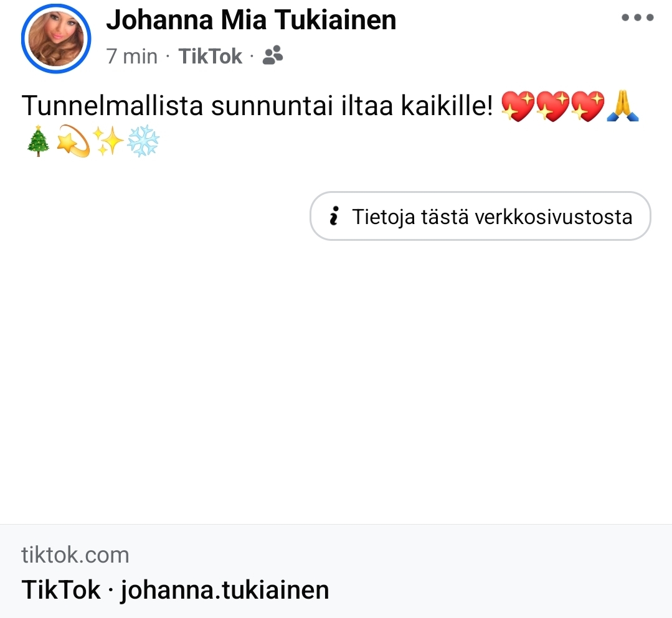Click the first sparkling heart emoji
The width and height of the screenshot is (672, 618).
tap(518, 106)
